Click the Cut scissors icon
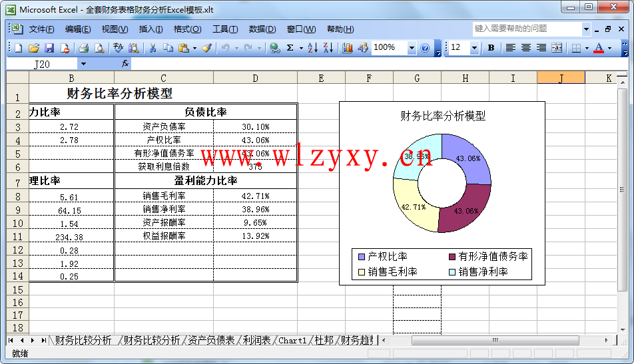Viewport: 634px width, 364px height. 153,48
